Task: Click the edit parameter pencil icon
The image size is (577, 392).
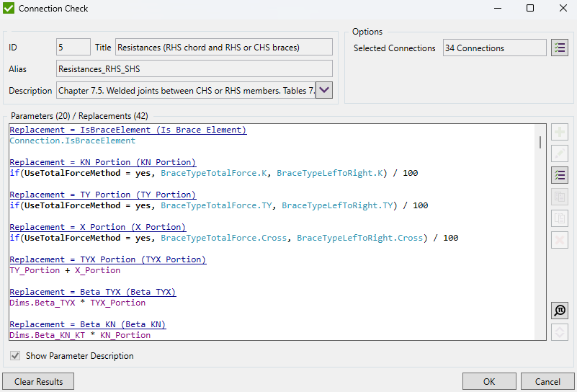Action: 560,153
